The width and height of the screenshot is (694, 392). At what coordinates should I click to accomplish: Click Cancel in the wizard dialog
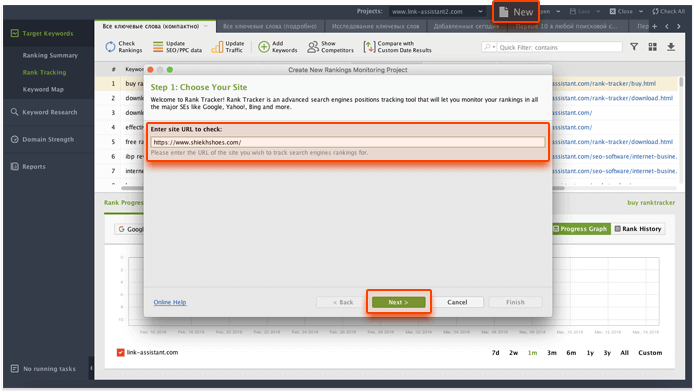pyautogui.click(x=457, y=302)
